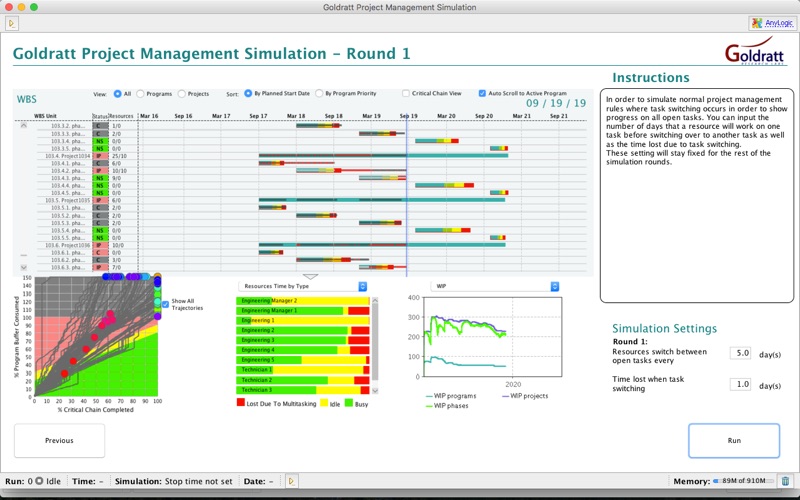Click the trash icon next to Memory
The height and width of the screenshot is (500, 800).
(785, 481)
